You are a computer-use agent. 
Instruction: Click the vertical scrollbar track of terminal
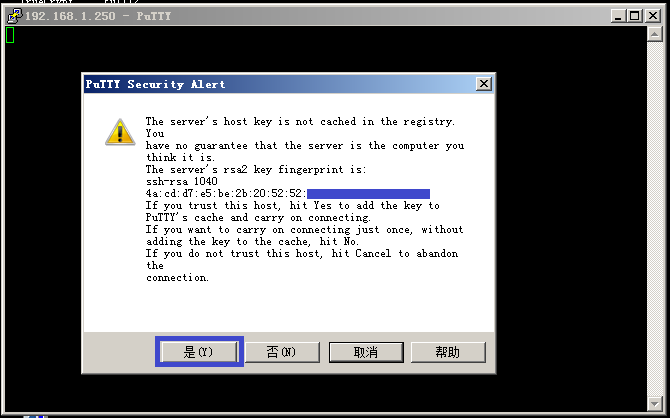point(654,220)
